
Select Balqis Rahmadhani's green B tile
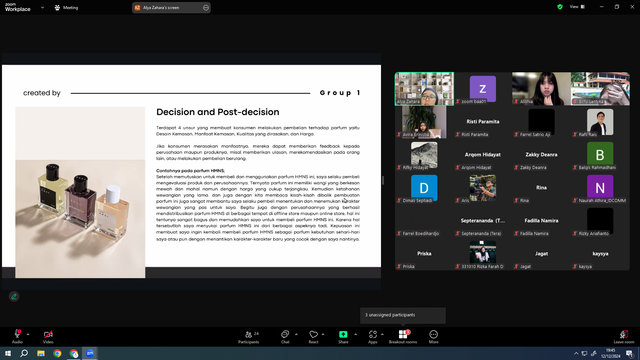[600, 155]
